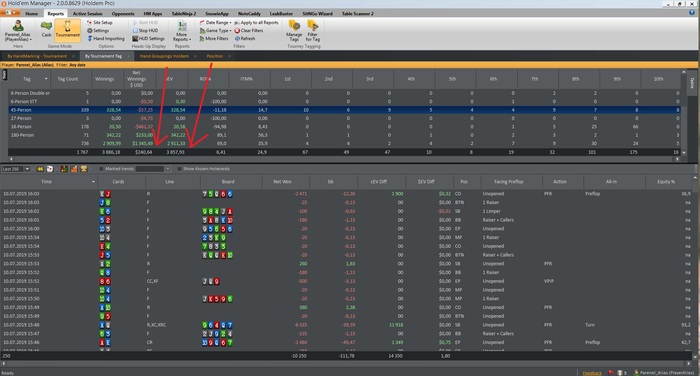Open the Date Range filter dropdown
Viewport: 700px width, 376px height.
point(215,22)
